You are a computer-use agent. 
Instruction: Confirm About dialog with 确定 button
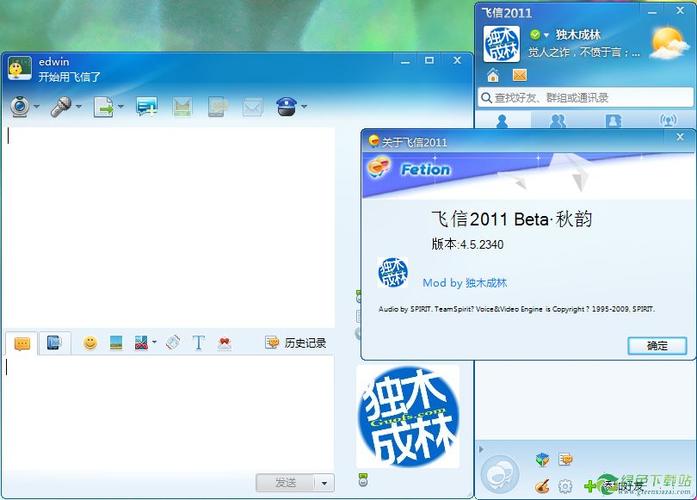[x=657, y=346]
